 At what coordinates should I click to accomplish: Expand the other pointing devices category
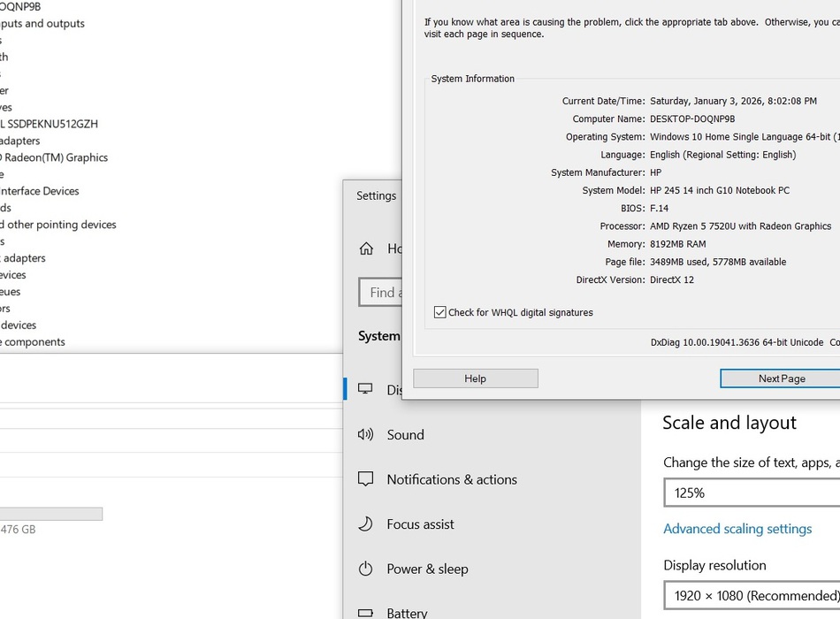pyautogui.click(x=58, y=225)
